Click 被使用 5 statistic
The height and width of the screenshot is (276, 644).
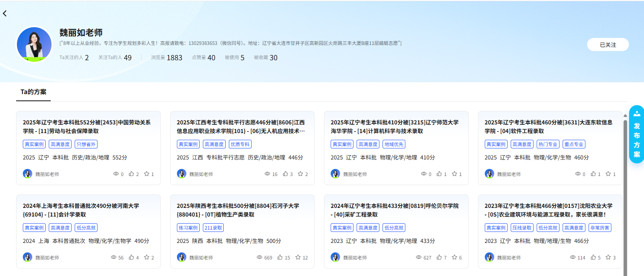point(235,57)
